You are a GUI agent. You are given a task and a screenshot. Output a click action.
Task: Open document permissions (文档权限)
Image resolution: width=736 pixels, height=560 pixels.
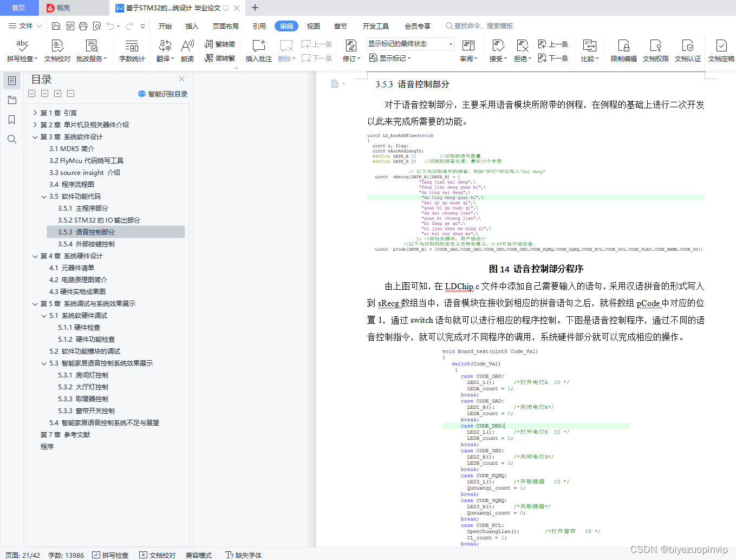[x=655, y=51]
